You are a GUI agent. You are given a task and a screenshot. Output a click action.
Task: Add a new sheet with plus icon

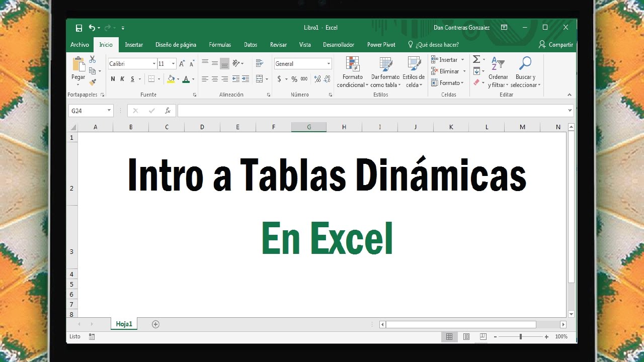pyautogui.click(x=155, y=324)
